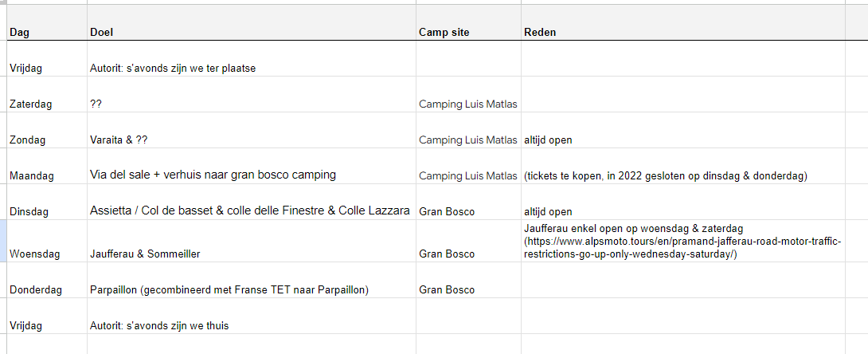Select 'Autorit: s'avonds zijn we ter plaatse' cell
The width and height of the screenshot is (868, 354).
pos(252,59)
